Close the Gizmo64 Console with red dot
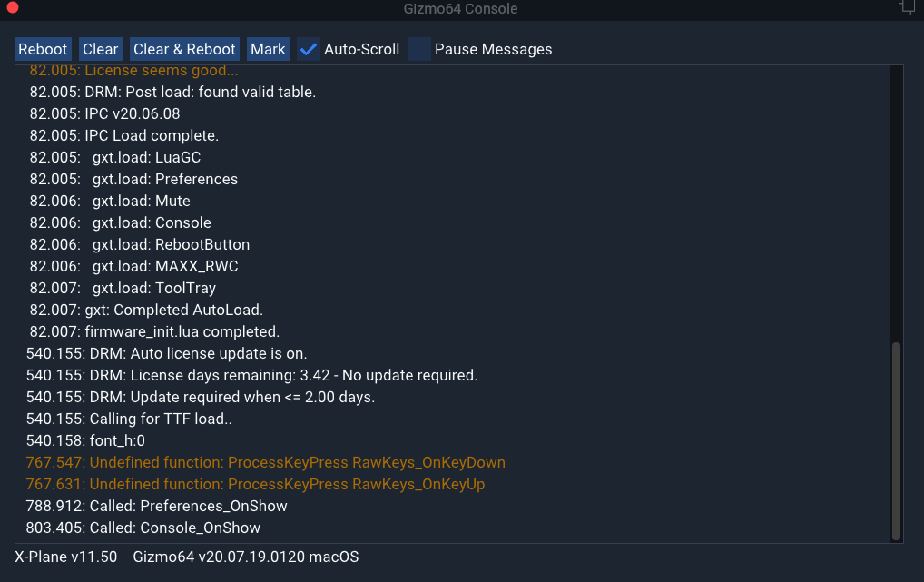The width and height of the screenshot is (924, 582). (x=13, y=7)
